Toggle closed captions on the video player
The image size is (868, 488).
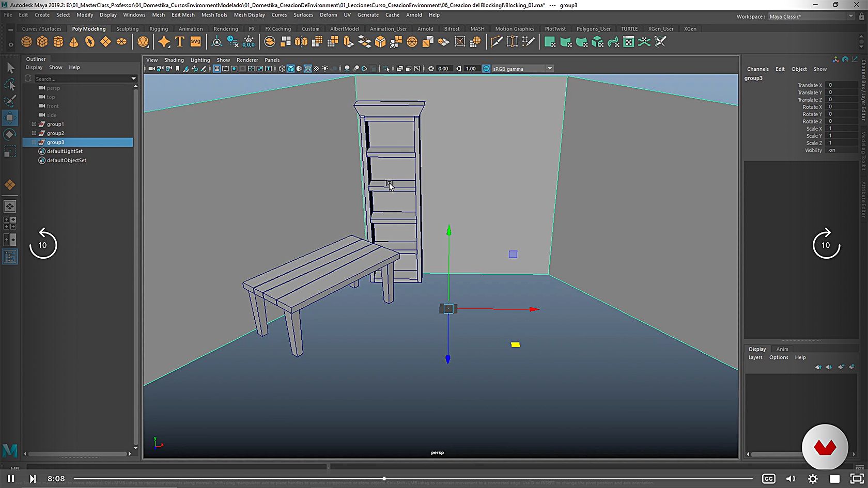pyautogui.click(x=769, y=479)
